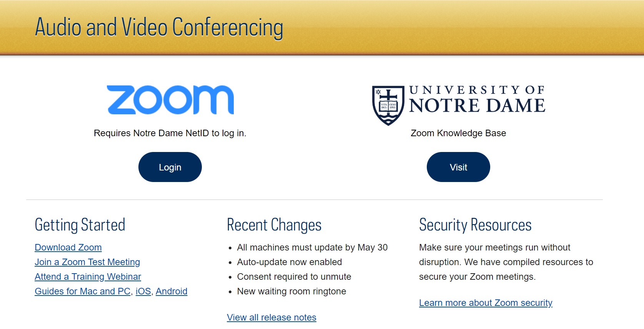Join a Zoom Test Meeting
Viewport: 644px width, 329px height.
pos(87,262)
